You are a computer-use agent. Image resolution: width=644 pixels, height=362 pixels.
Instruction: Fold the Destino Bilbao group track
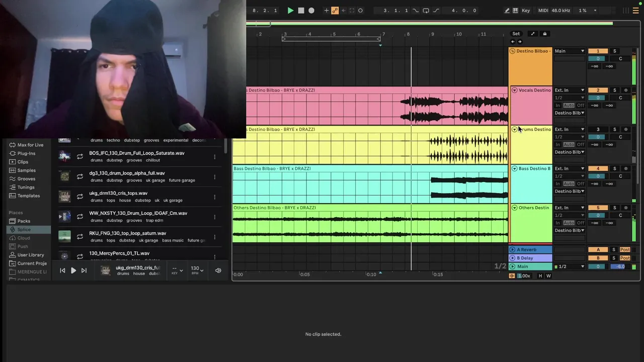tap(513, 51)
